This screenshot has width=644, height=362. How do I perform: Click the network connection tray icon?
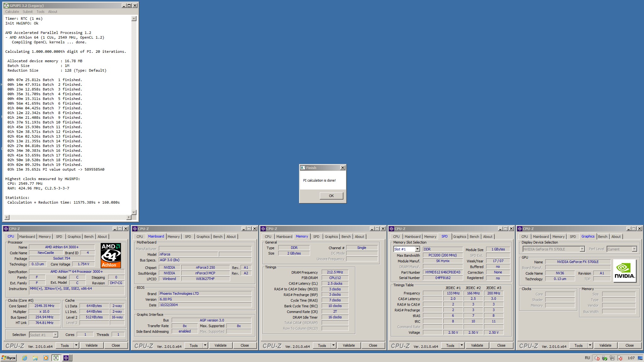point(612,358)
